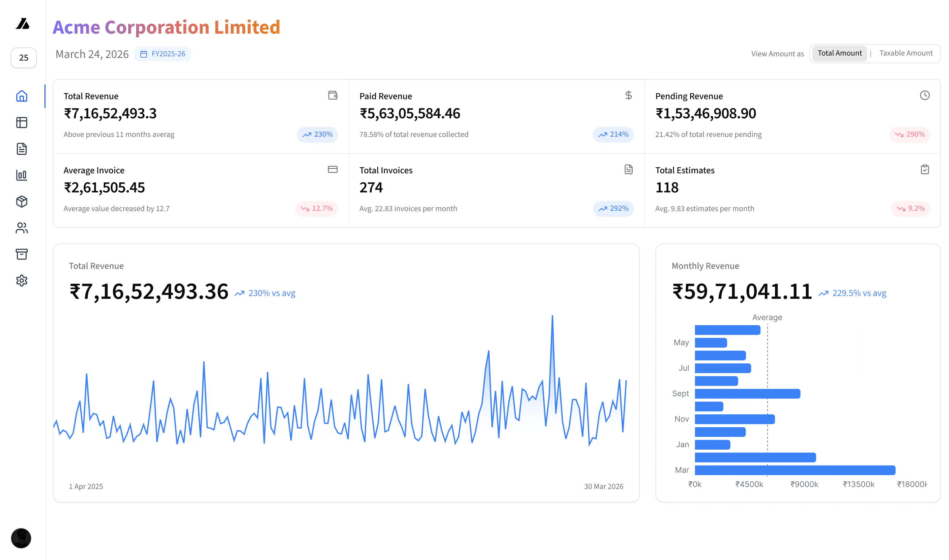Click the document icon on Total Invoices card
949x560 pixels.
628,169
